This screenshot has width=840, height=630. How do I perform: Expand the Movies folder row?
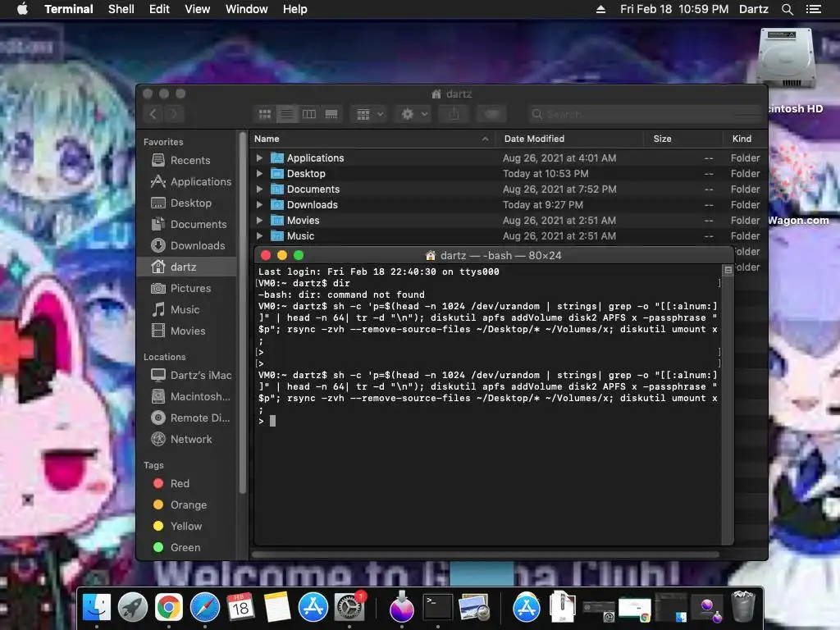(x=259, y=220)
